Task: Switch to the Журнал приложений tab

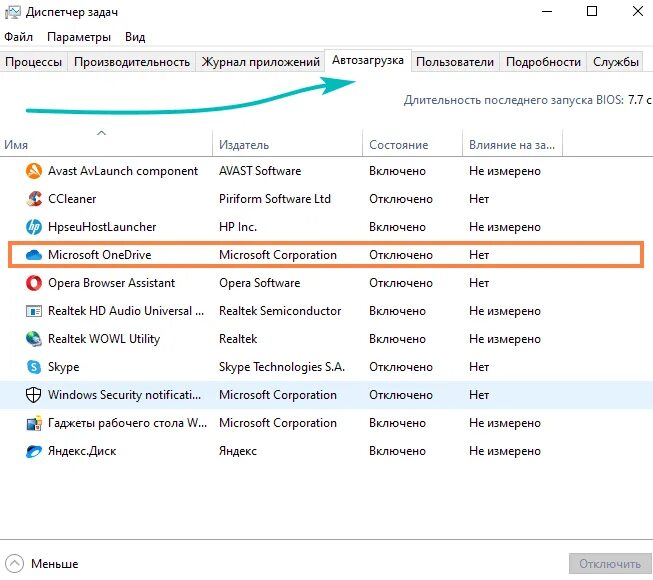Action: 260,62
